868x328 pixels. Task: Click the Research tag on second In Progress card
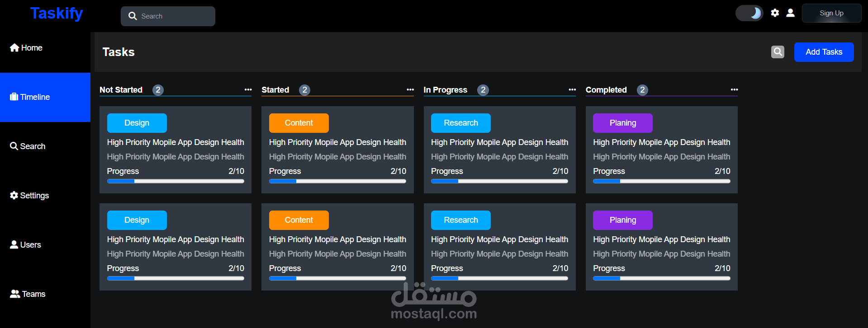point(460,220)
